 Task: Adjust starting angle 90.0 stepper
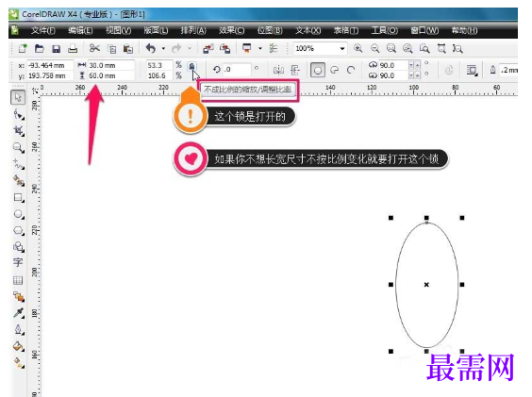(415, 65)
